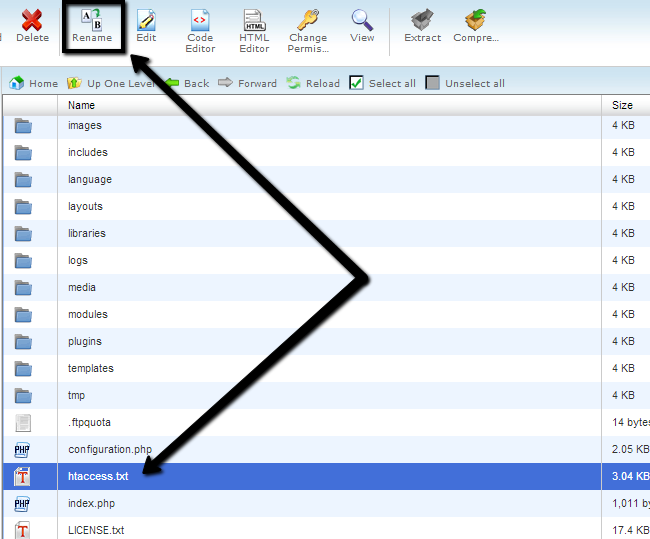
Task: Click the Rename toolbar icon
Action: (91, 20)
